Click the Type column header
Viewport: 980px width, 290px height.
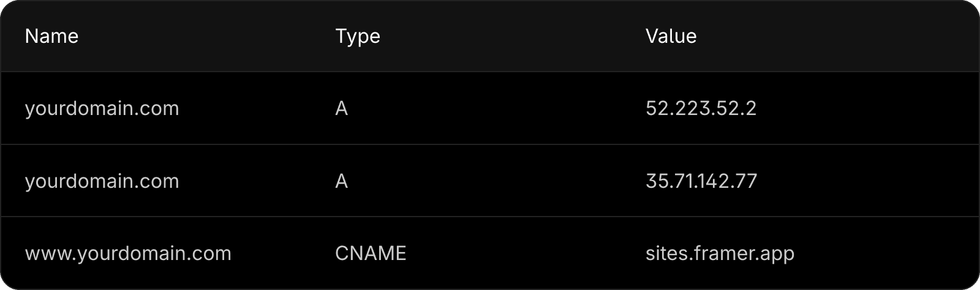(x=358, y=36)
